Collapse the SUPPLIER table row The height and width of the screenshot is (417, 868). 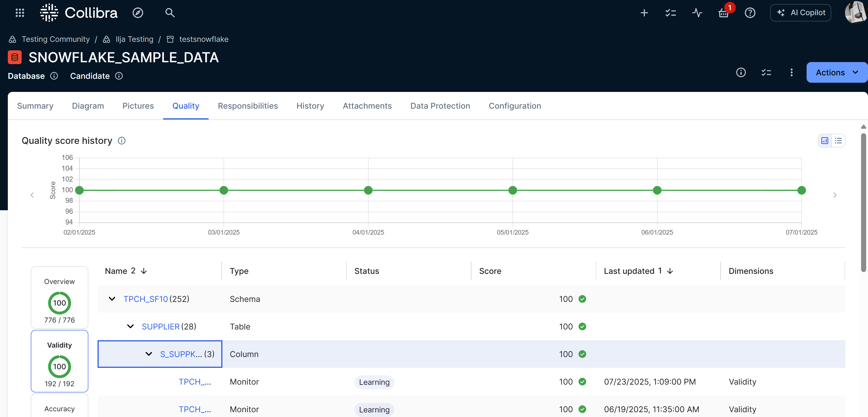click(130, 326)
